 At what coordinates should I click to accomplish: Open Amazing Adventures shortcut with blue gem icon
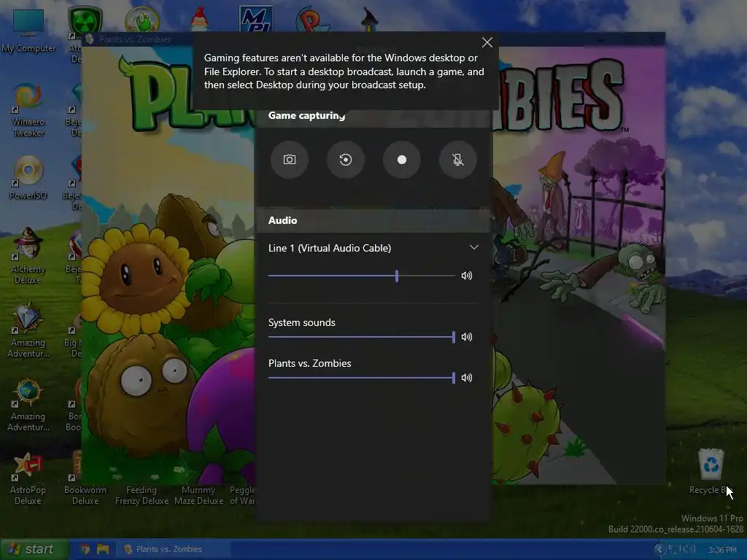click(28, 330)
